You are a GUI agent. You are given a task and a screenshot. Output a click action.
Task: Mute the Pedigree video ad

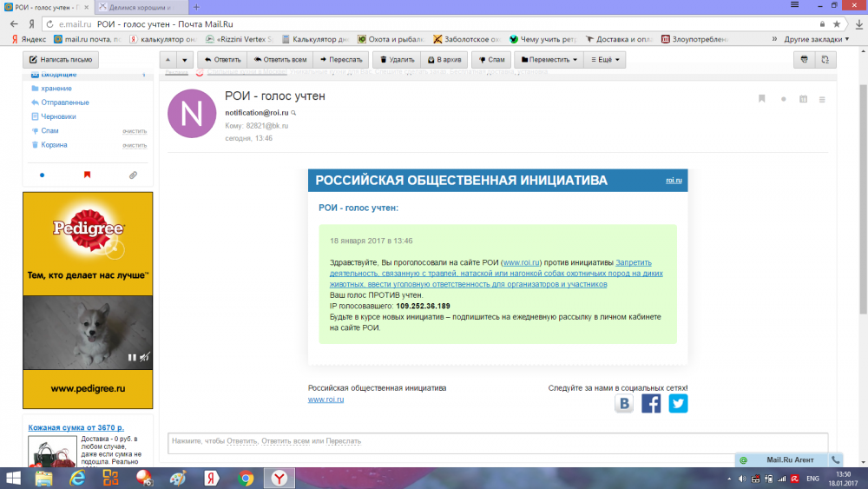tap(144, 357)
